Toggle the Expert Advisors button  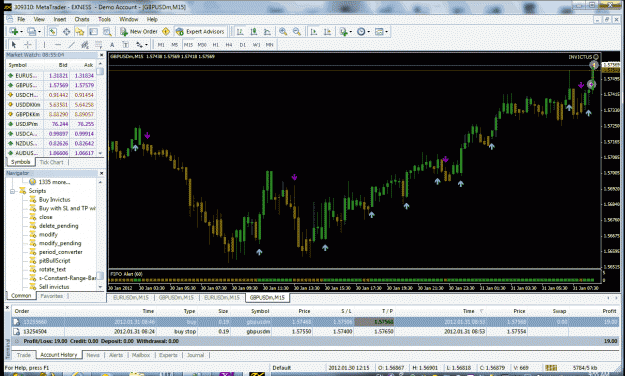click(x=200, y=31)
